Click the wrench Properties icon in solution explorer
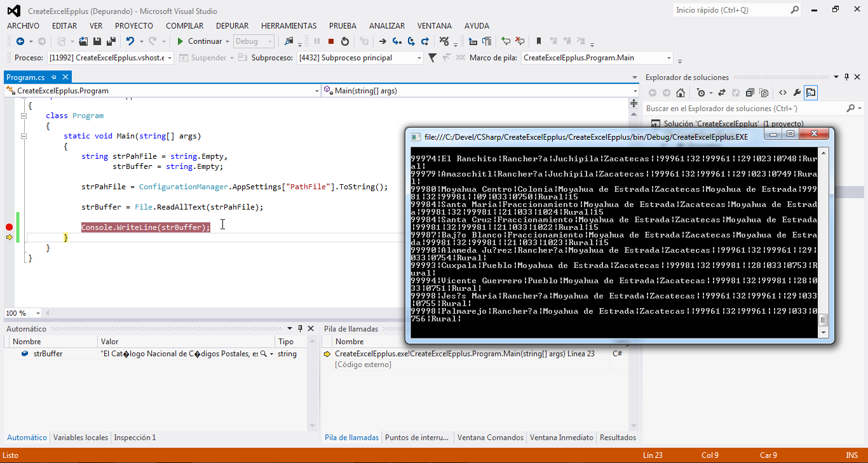This screenshot has width=868, height=463. (797, 93)
